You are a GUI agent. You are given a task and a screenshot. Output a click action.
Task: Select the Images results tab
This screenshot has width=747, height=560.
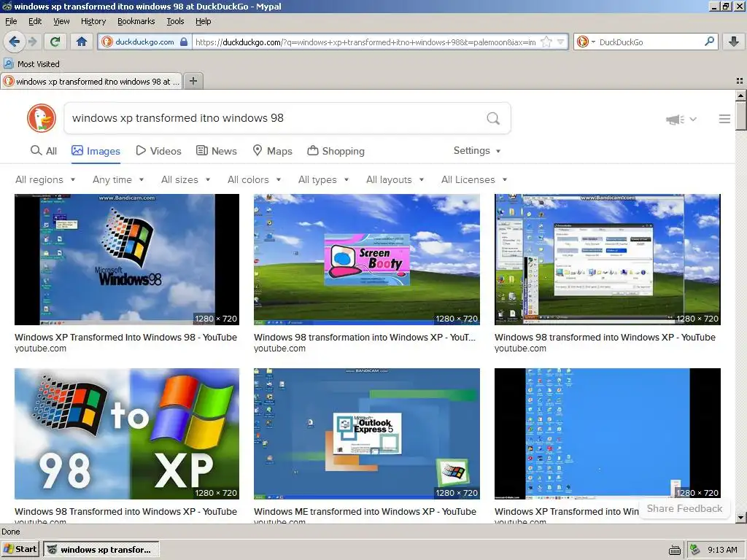pyautogui.click(x=96, y=151)
